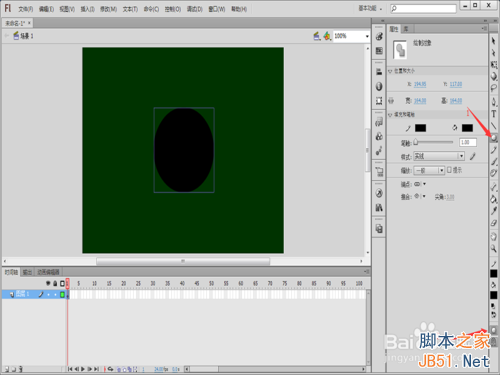
Task: Select the Line tool
Action: [494, 126]
